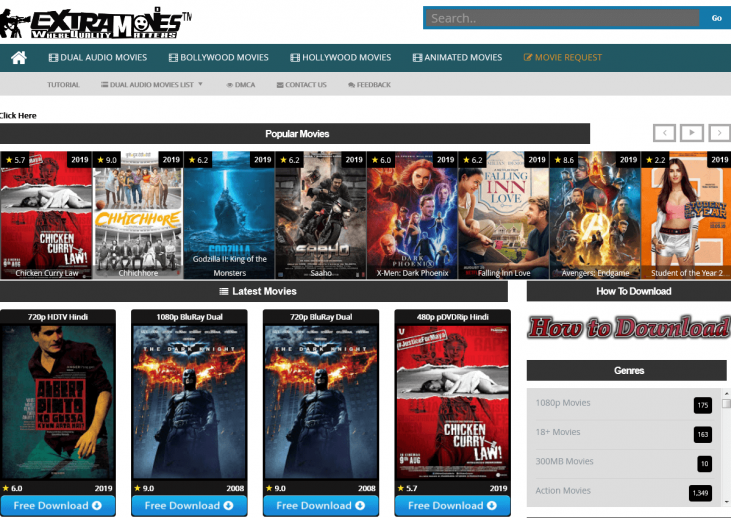This screenshot has height=518, width=731.
Task: Open the Movie Request page
Action: pos(563,58)
